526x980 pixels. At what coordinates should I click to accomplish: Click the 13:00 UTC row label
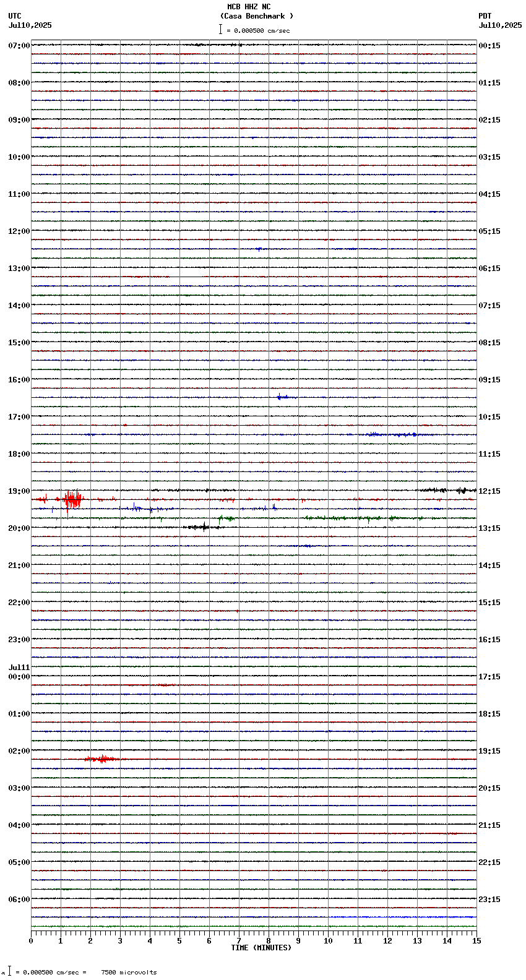click(x=19, y=269)
